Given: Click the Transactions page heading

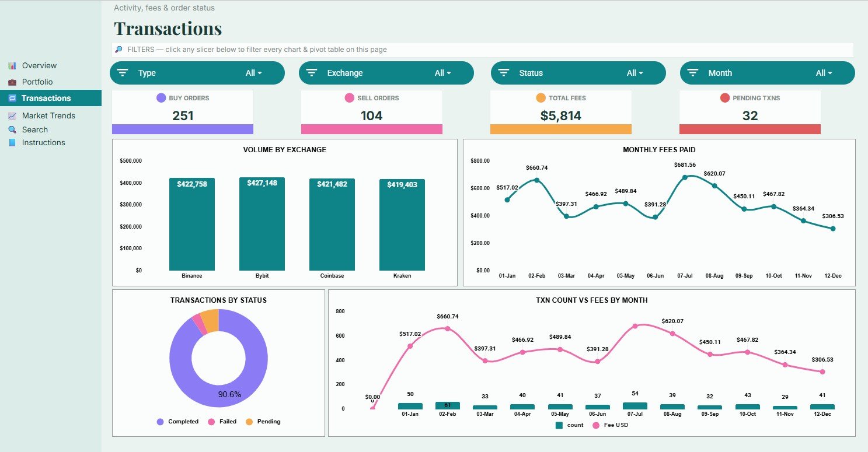Looking at the screenshot, I should coord(168,29).
